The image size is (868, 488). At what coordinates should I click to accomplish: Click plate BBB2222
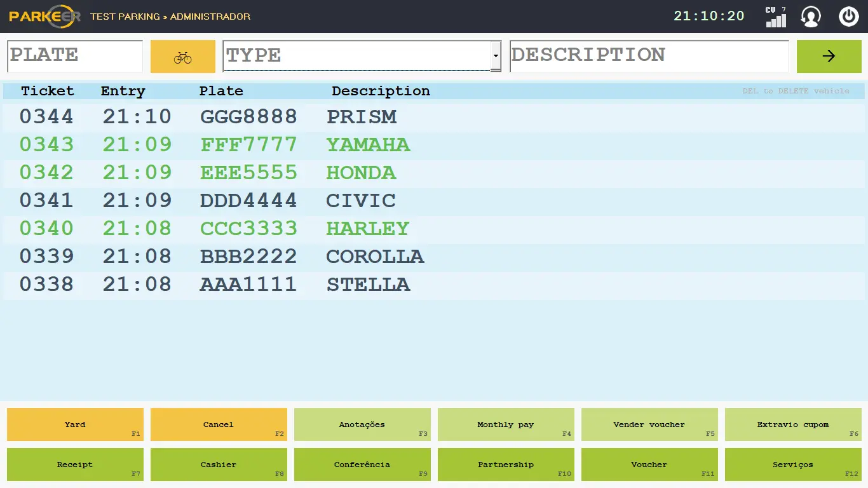(248, 257)
